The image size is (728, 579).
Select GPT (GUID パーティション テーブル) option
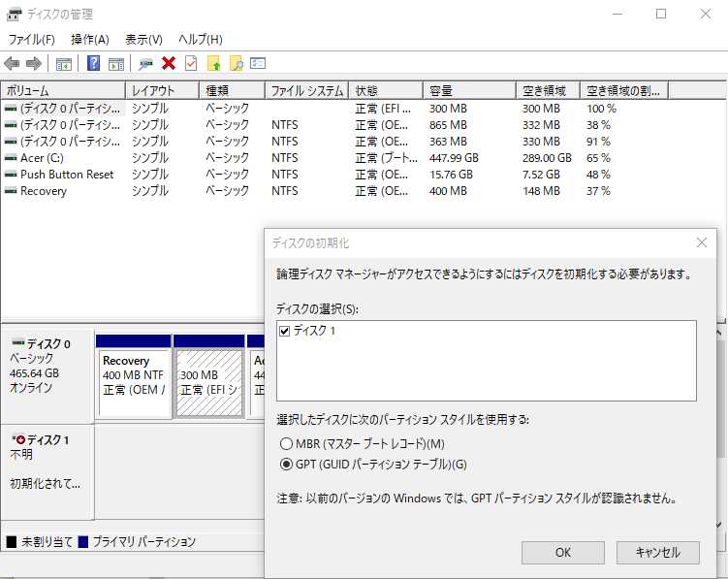click(x=286, y=464)
